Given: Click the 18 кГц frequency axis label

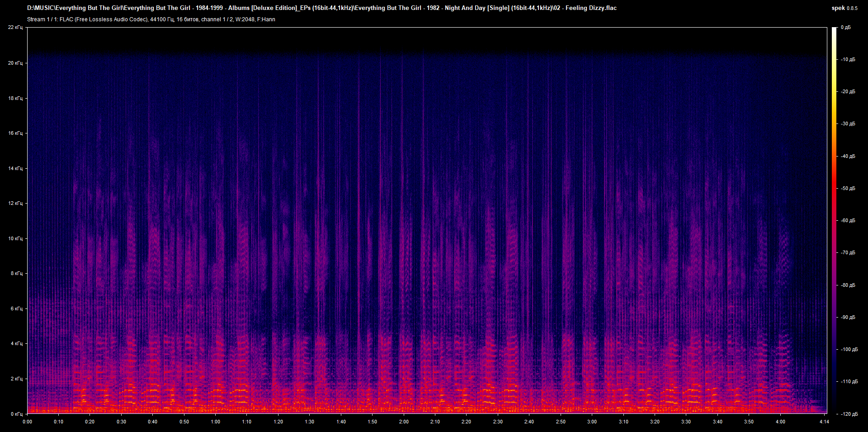Looking at the screenshot, I should [15, 98].
